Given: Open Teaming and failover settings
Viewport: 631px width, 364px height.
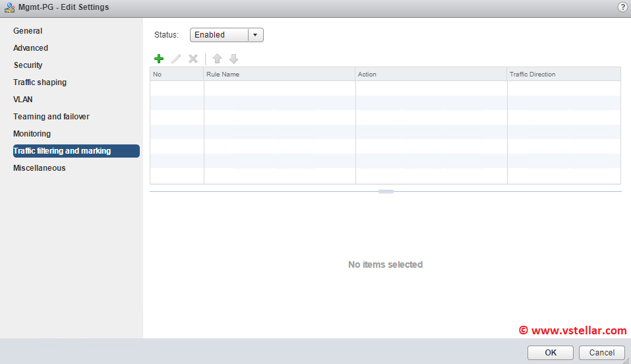Looking at the screenshot, I should [51, 117].
